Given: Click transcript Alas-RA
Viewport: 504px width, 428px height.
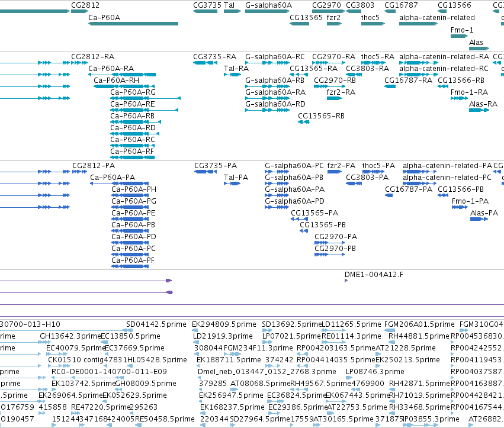Looking at the screenshot, I should pos(483,104).
